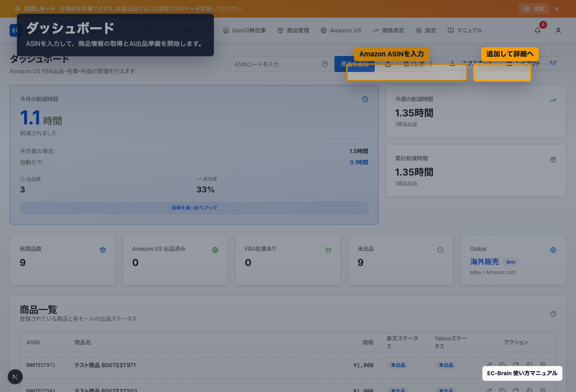This screenshot has height=392, width=576.
Task: Open the Next.js dev tools N button
Action: pyautogui.click(x=15, y=377)
